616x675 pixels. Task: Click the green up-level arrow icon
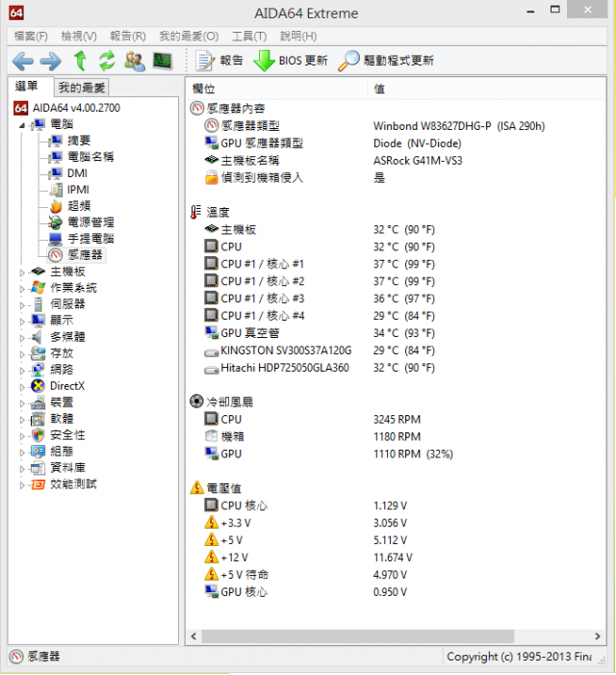point(81,61)
